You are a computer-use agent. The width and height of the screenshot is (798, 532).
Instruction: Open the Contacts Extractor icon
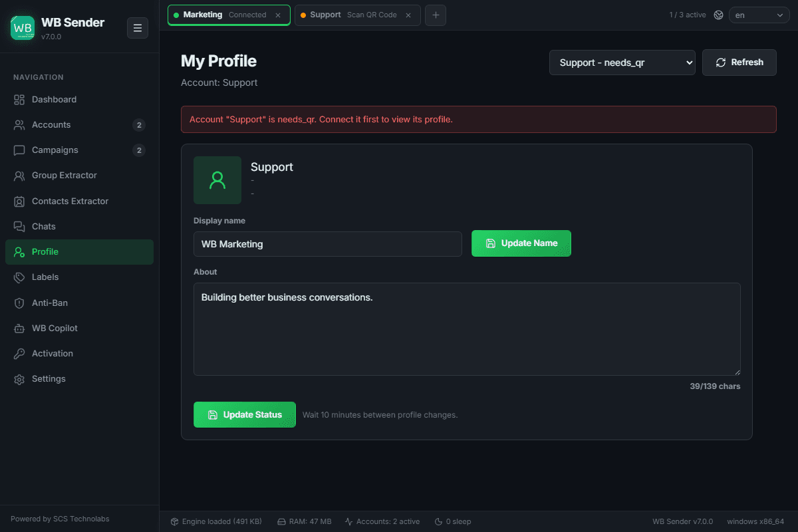tap(19, 201)
